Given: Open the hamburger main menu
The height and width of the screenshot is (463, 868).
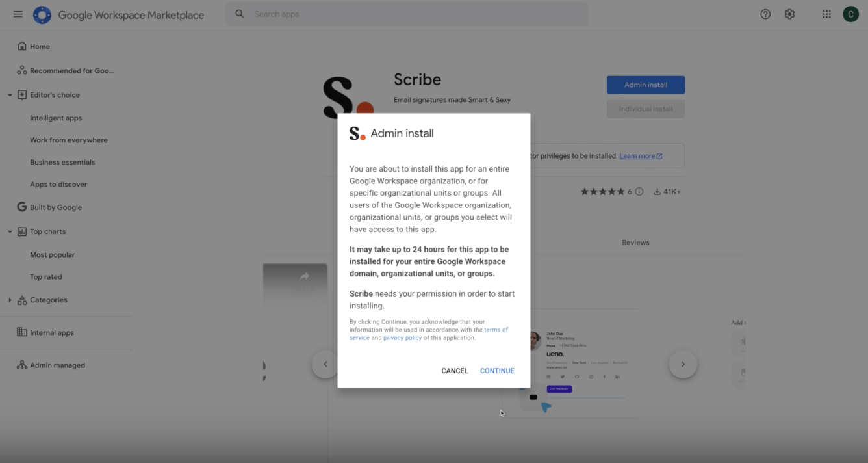Looking at the screenshot, I should coord(18,14).
